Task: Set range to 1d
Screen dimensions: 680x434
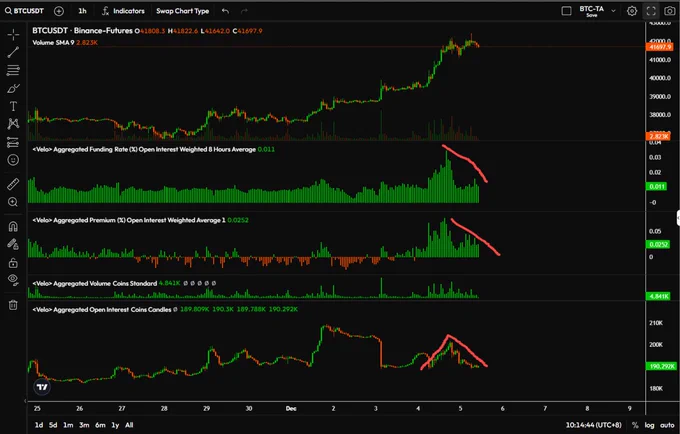Action: pos(39,425)
